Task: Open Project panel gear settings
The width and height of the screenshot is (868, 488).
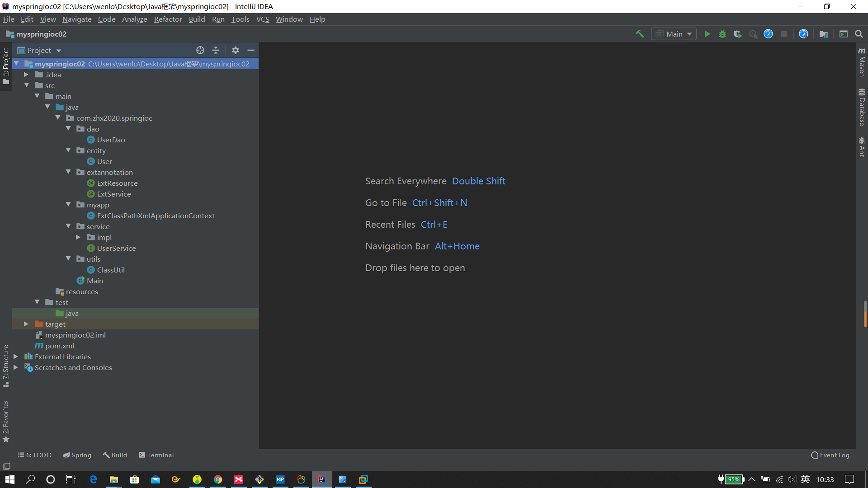Action: pyautogui.click(x=236, y=50)
